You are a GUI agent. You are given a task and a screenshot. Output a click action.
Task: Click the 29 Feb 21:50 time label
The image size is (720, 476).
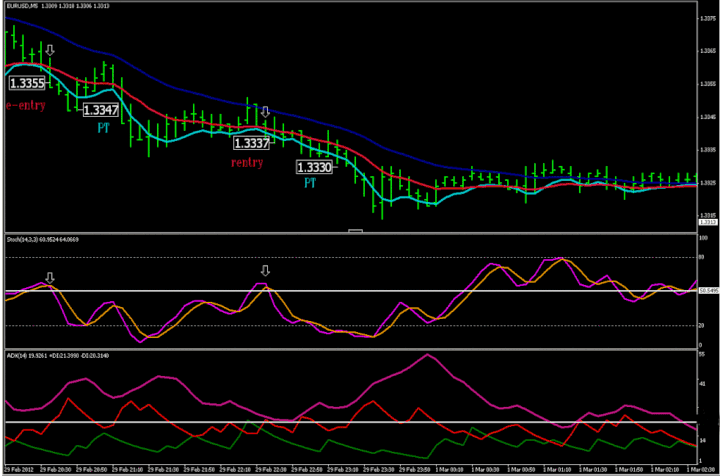(198, 470)
